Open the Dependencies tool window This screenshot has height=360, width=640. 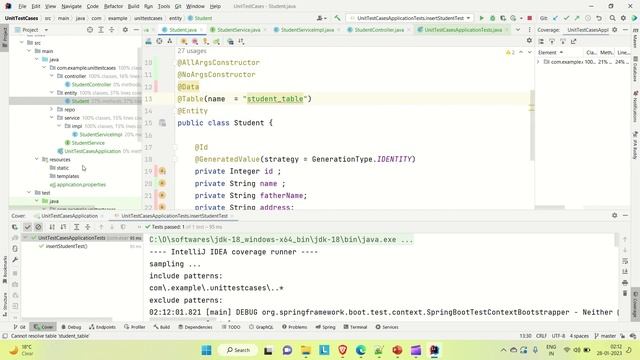(x=195, y=327)
